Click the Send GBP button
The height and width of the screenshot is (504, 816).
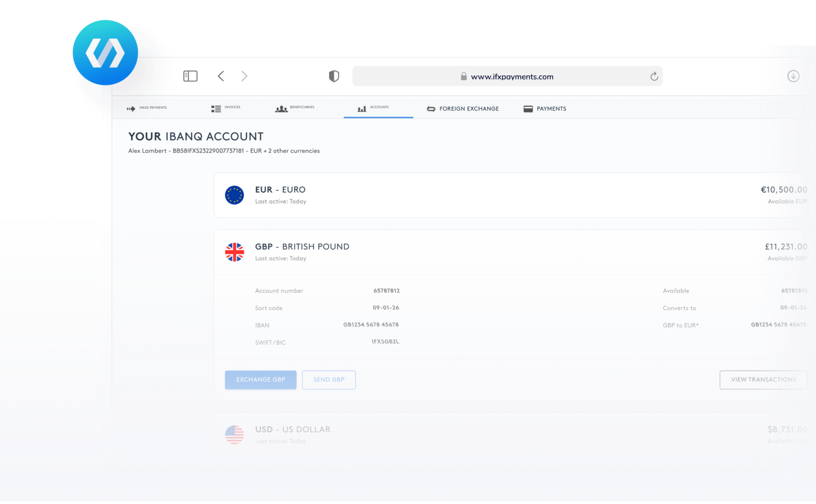pos(329,380)
